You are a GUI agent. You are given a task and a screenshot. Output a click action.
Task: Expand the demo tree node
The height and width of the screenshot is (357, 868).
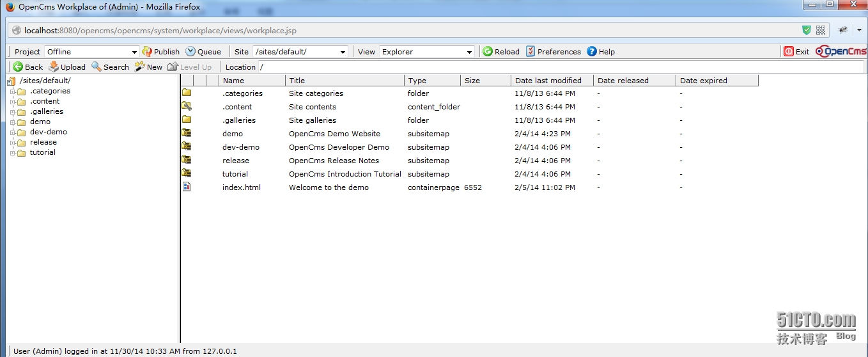pos(12,122)
